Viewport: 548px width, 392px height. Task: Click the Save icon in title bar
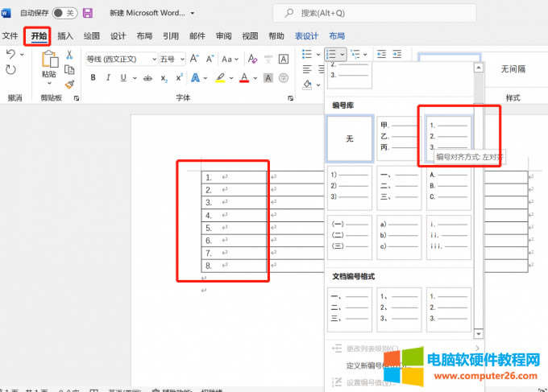click(x=87, y=14)
